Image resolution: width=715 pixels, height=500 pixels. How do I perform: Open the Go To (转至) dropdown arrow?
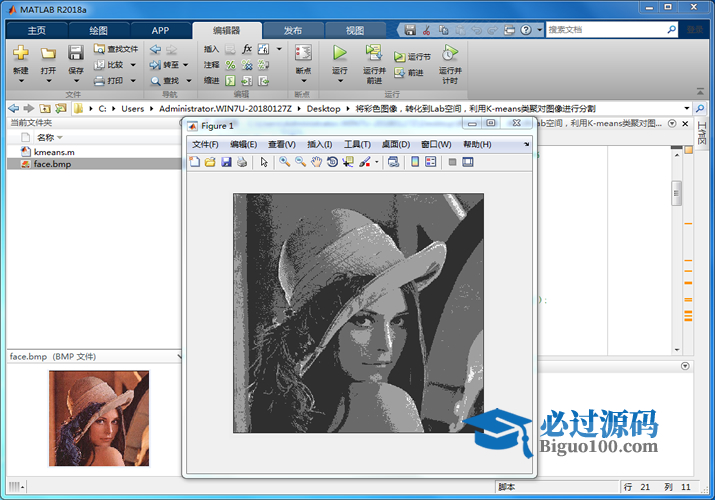pyautogui.click(x=186, y=65)
